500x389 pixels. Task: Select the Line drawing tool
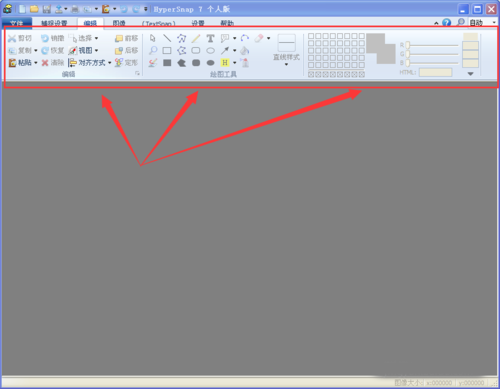167,38
